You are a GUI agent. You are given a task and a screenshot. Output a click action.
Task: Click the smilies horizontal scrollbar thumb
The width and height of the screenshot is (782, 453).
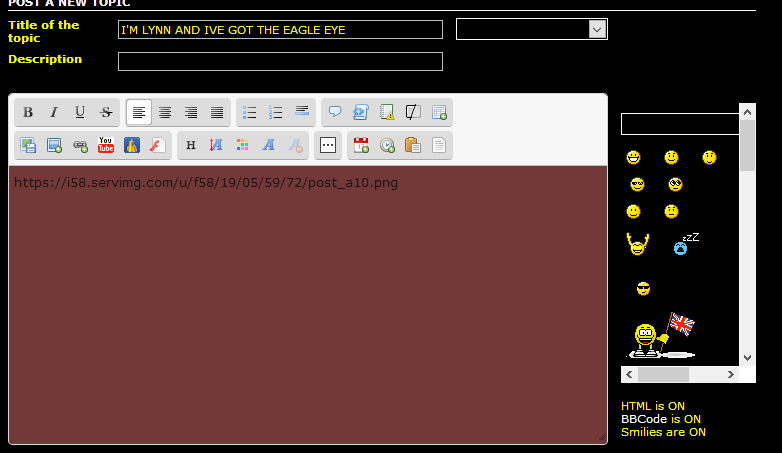(x=663, y=374)
